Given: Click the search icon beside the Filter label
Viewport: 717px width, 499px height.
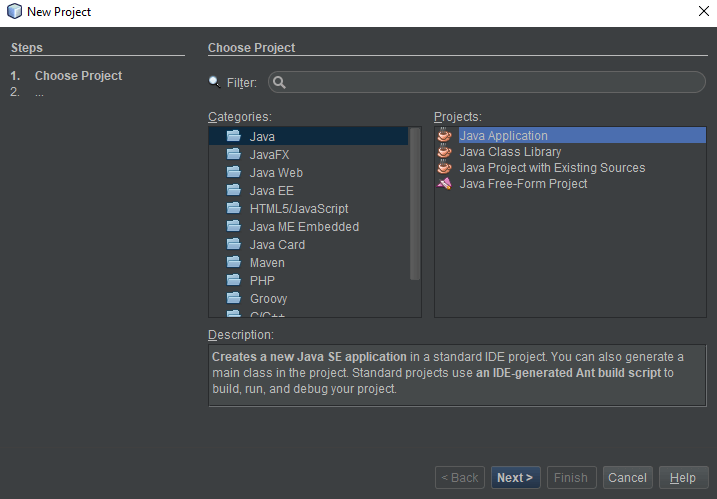Looking at the screenshot, I should [214, 82].
